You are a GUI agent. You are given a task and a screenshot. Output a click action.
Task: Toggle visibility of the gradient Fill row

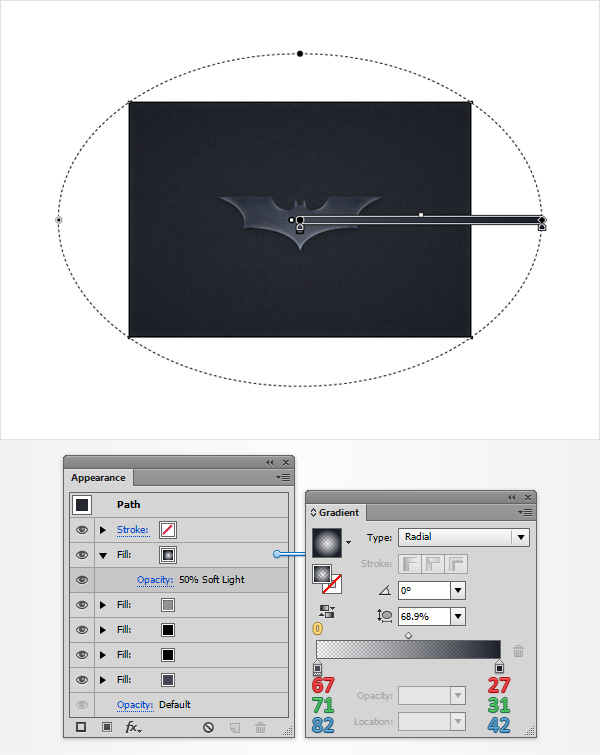(x=82, y=555)
